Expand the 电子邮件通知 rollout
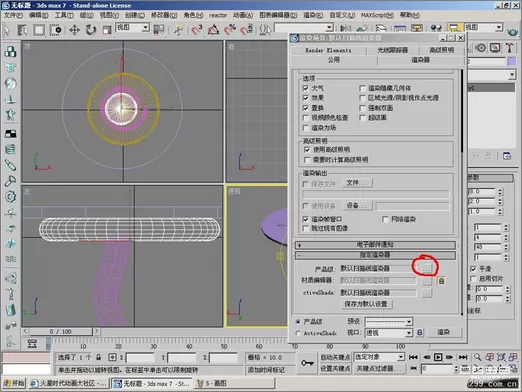The image size is (522, 392). pyautogui.click(x=375, y=245)
